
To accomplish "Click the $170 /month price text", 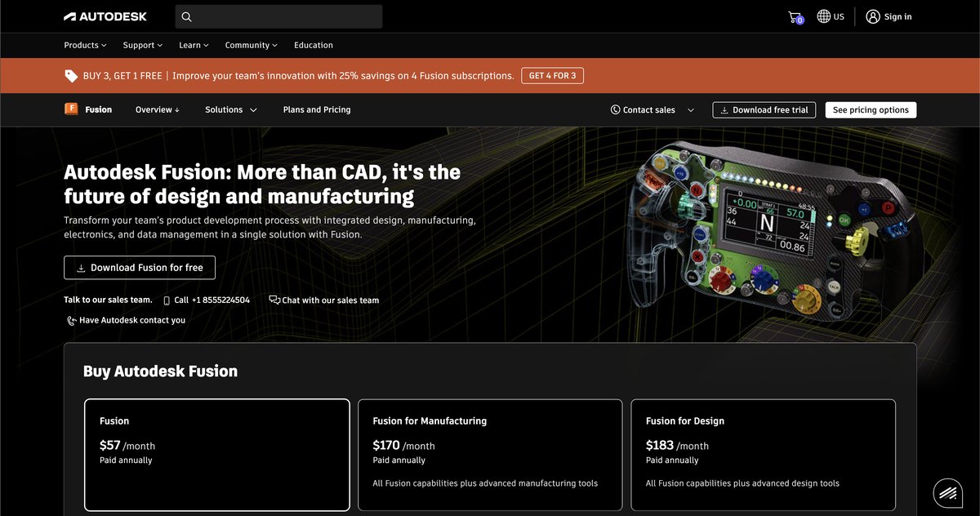I will (403, 446).
